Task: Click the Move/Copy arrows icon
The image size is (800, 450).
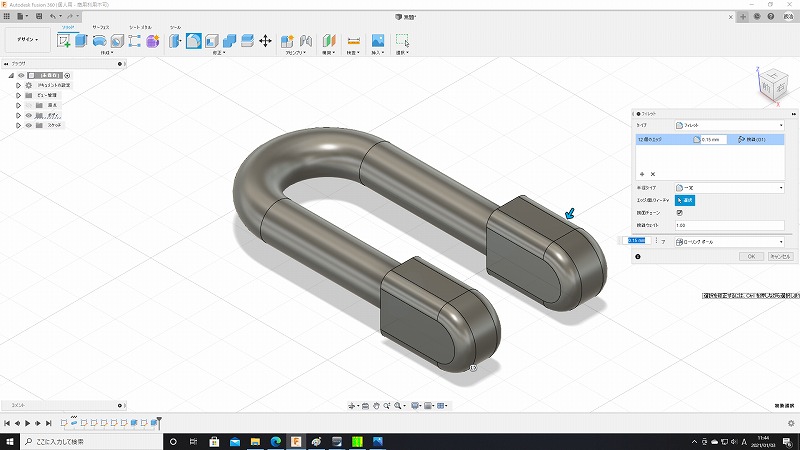Action: tap(265, 41)
